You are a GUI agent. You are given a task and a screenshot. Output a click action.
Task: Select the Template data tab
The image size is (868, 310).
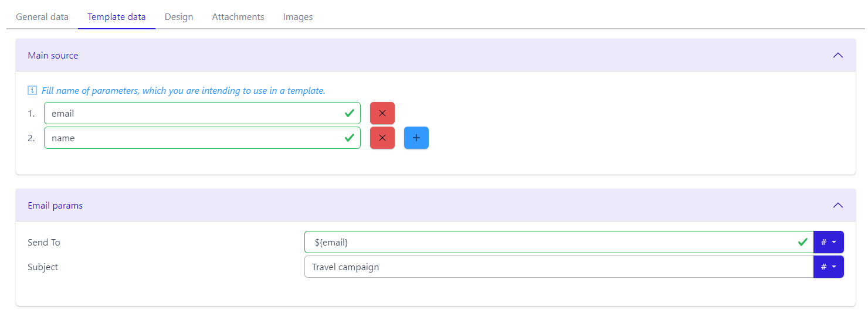pyautogui.click(x=117, y=17)
